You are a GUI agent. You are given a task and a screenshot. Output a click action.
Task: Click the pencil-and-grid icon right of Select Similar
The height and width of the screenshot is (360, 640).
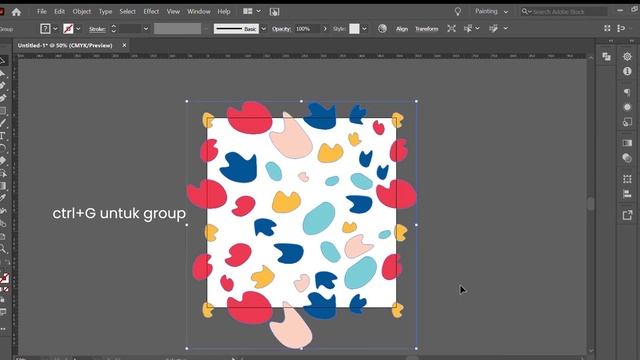(x=493, y=29)
